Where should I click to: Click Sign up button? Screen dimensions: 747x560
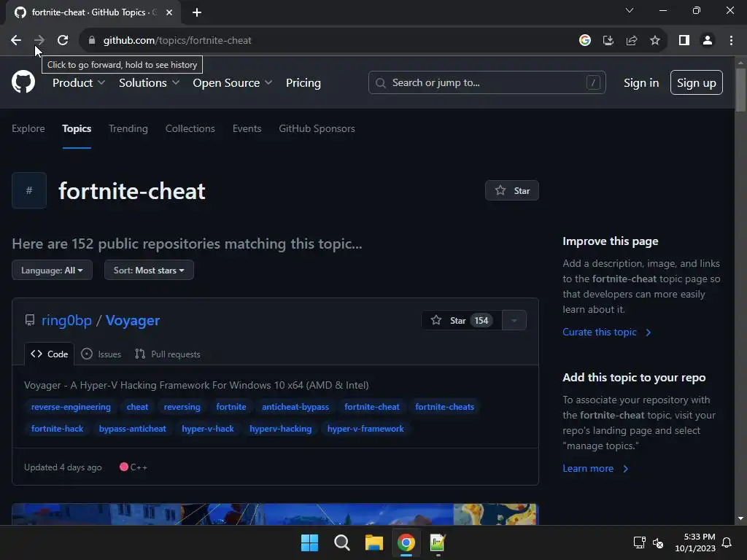tap(697, 83)
